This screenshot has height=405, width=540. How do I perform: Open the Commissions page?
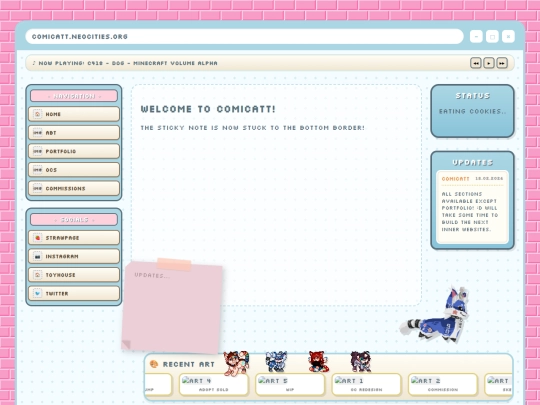pos(74,188)
